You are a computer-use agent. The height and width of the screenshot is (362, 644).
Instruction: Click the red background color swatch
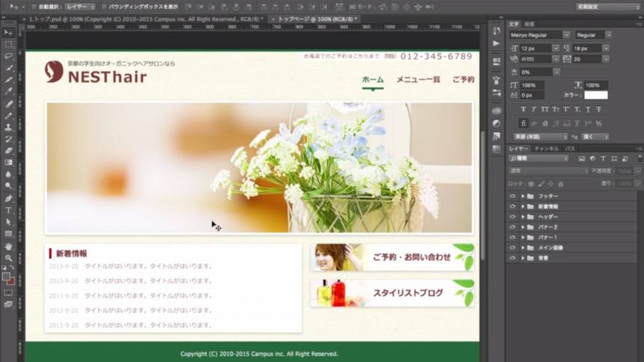11,282
